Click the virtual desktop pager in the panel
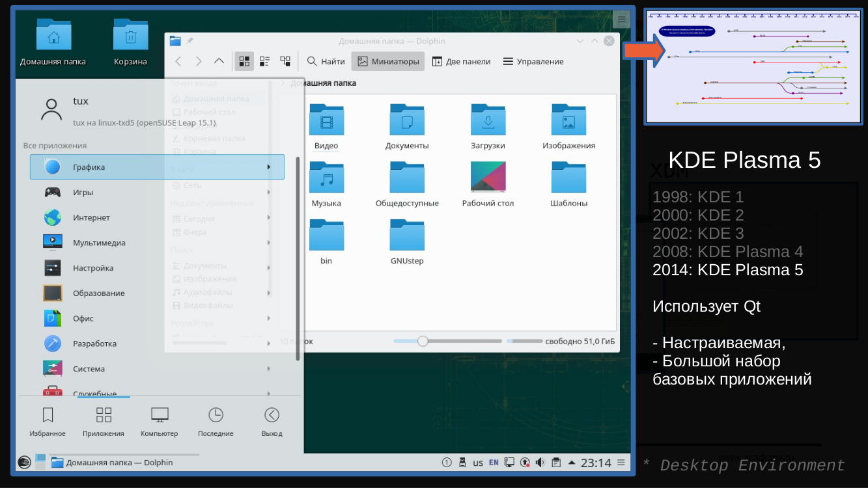This screenshot has width=868, height=488. (40, 463)
